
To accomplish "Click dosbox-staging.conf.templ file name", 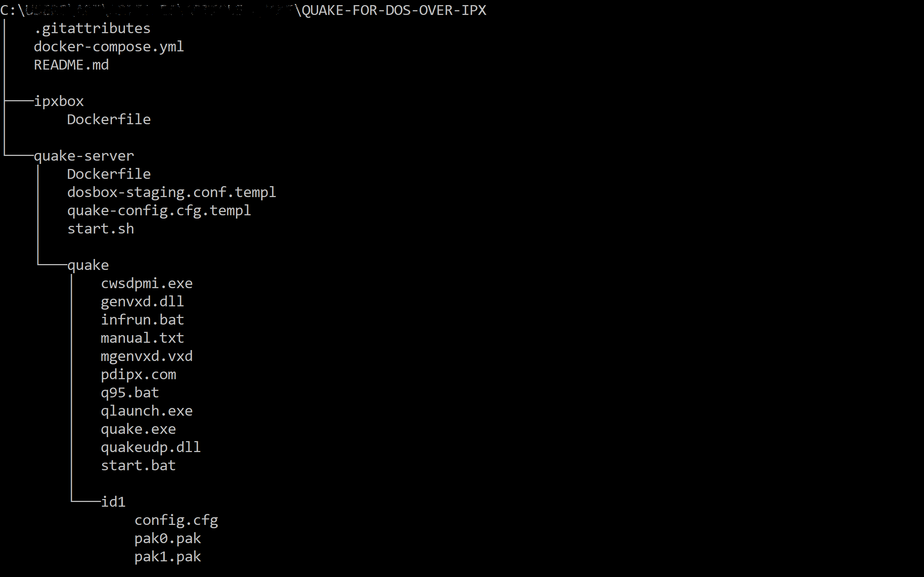I will coord(171,192).
